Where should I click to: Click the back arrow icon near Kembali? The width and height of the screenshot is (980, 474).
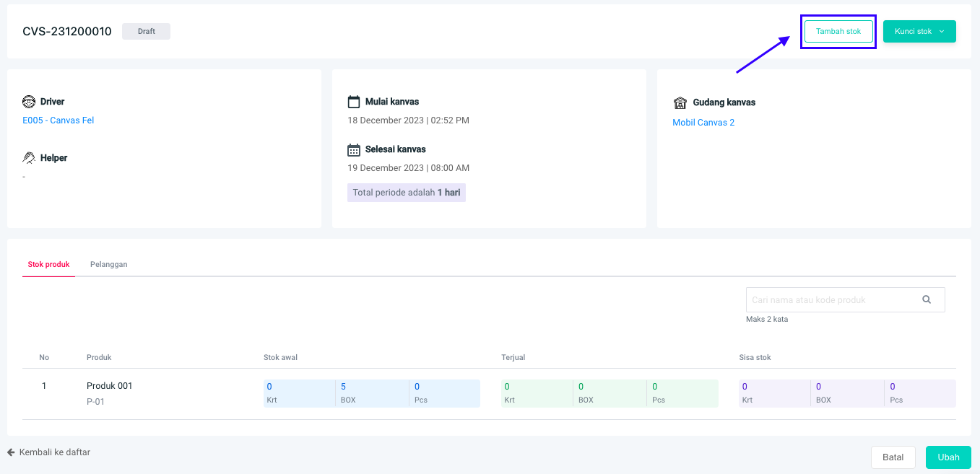tap(12, 452)
